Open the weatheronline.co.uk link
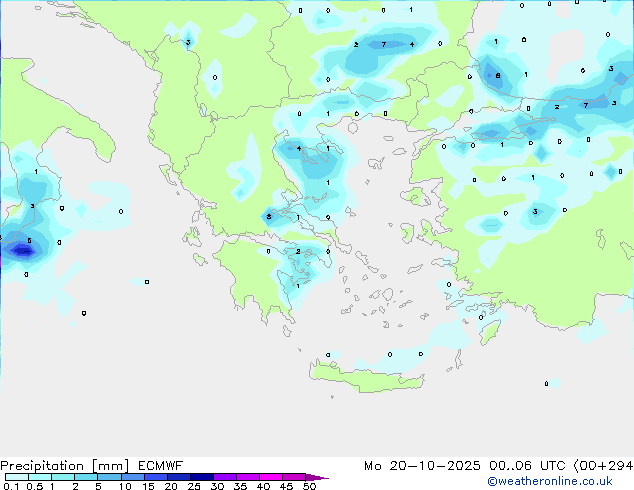Image resolution: width=634 pixels, height=490 pixels. click(550, 482)
